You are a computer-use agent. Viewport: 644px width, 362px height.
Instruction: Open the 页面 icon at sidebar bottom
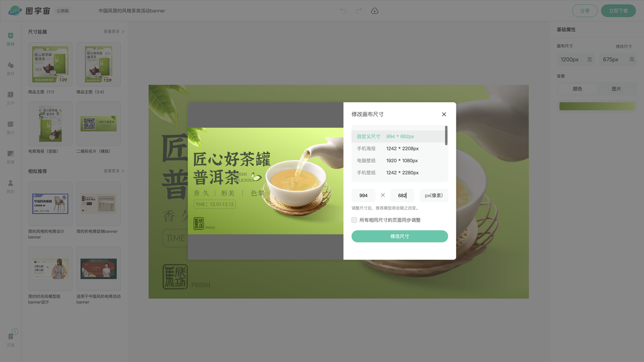11,339
